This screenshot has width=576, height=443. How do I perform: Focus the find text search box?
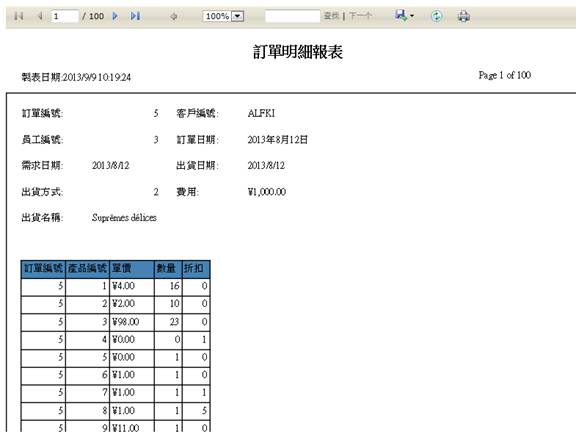(x=293, y=16)
